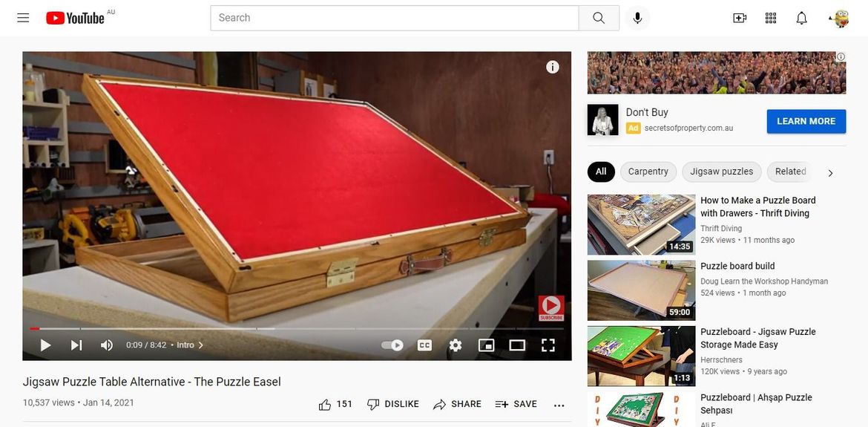
Task: Toggle the autoplay switch
Action: [x=392, y=345]
